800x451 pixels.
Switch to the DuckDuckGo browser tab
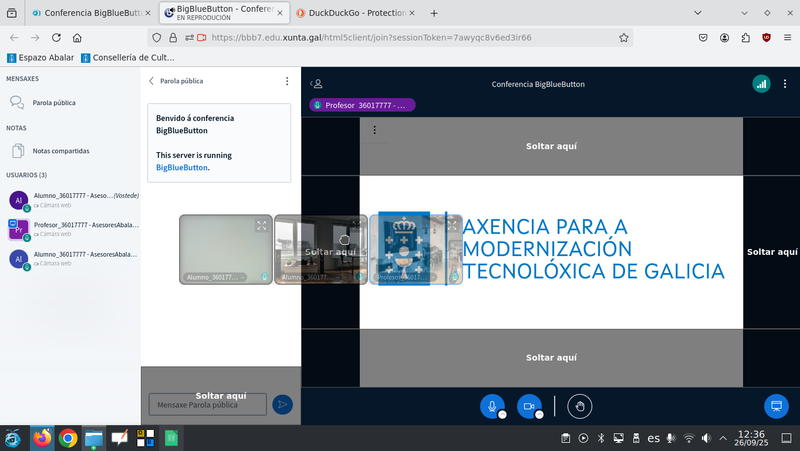click(355, 13)
